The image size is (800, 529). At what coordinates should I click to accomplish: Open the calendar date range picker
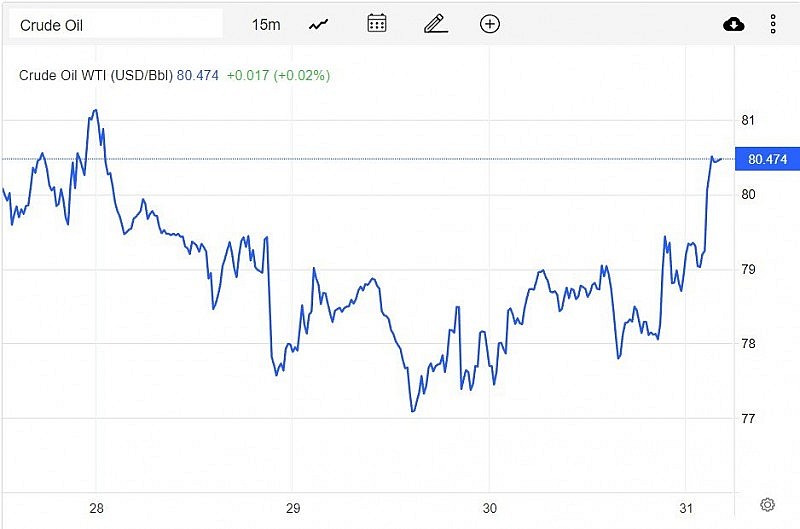[377, 24]
